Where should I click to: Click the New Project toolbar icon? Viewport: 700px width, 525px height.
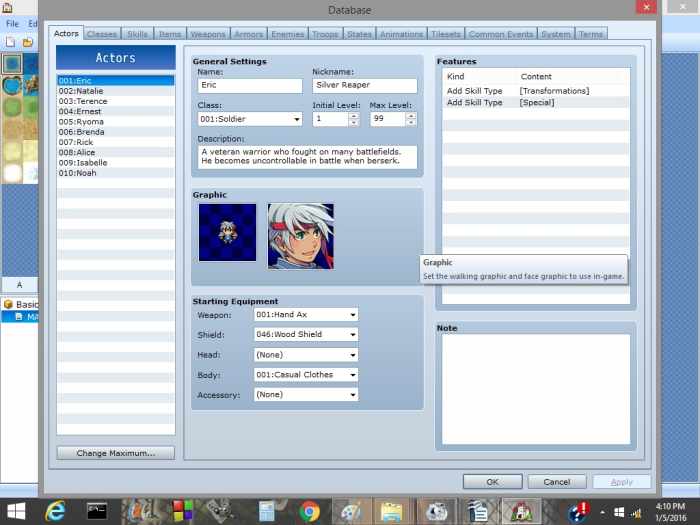(x=10, y=42)
